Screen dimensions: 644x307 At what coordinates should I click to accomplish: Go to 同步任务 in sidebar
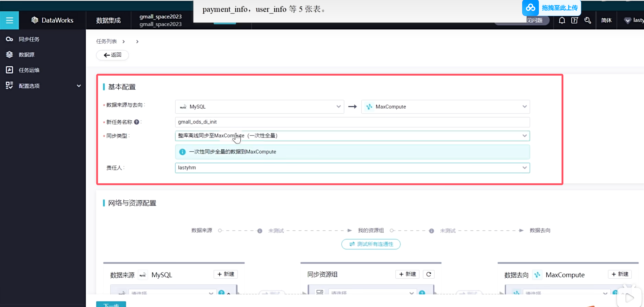click(29, 39)
